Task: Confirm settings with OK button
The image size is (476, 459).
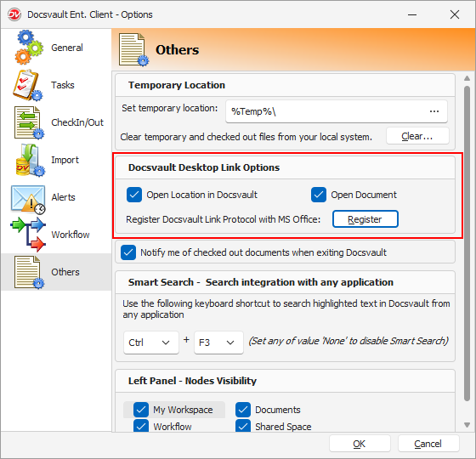Action: pos(360,444)
